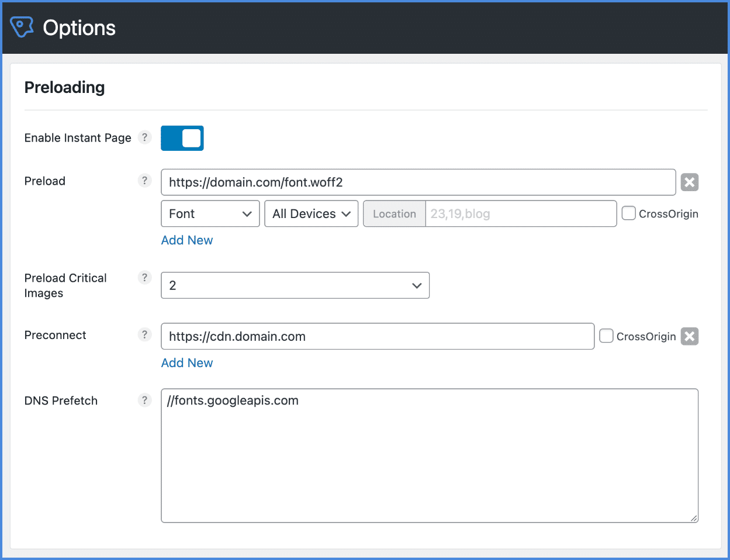Check CrossOrigin for the preload entry
The image size is (730, 560).
pos(628,213)
